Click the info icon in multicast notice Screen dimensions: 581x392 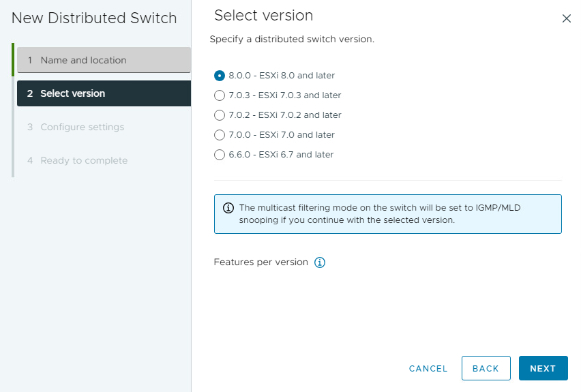point(228,208)
